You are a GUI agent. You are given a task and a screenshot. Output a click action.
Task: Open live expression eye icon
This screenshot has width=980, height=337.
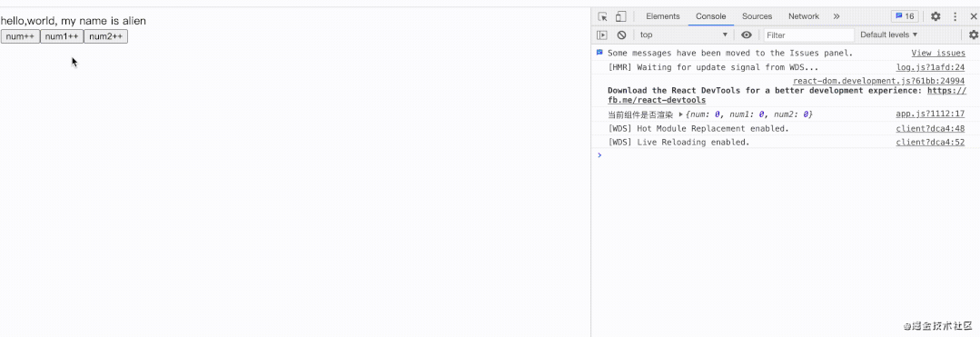point(747,35)
